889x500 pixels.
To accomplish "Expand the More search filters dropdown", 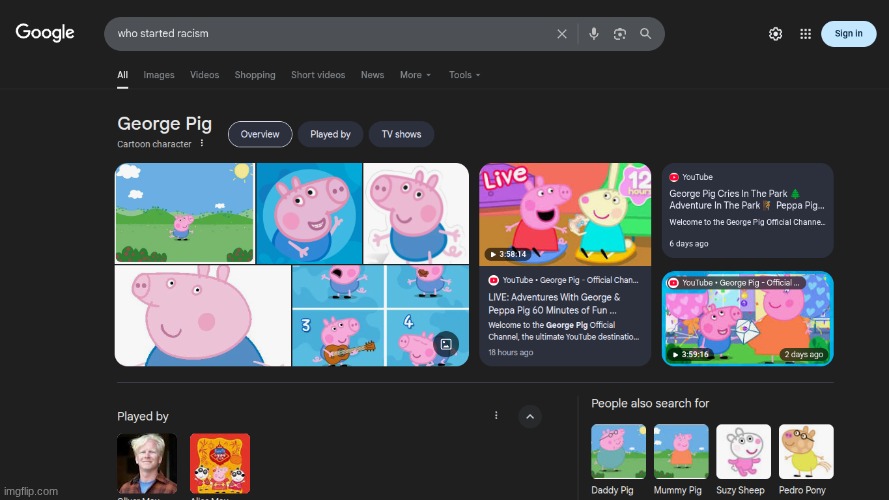I will point(415,75).
